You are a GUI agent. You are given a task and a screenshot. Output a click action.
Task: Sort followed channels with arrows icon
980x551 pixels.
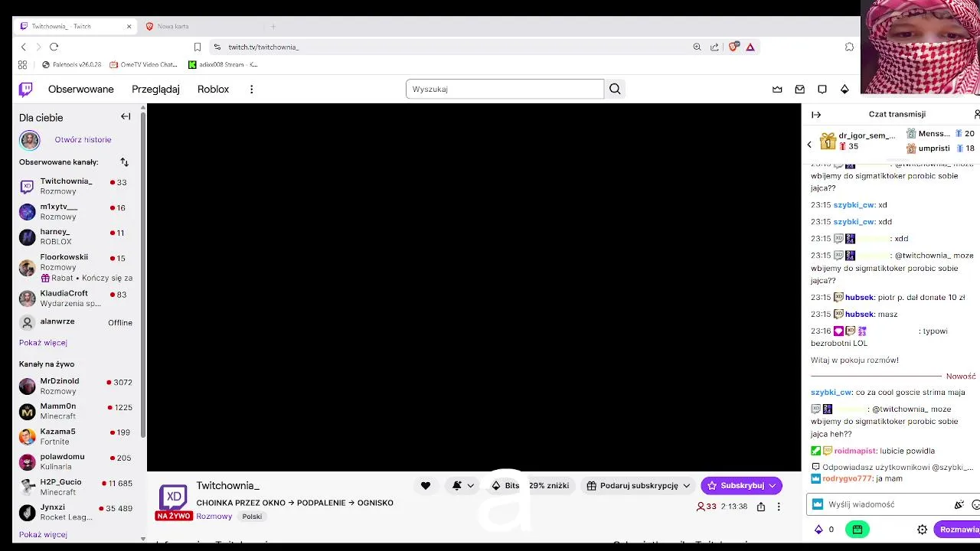tap(124, 162)
